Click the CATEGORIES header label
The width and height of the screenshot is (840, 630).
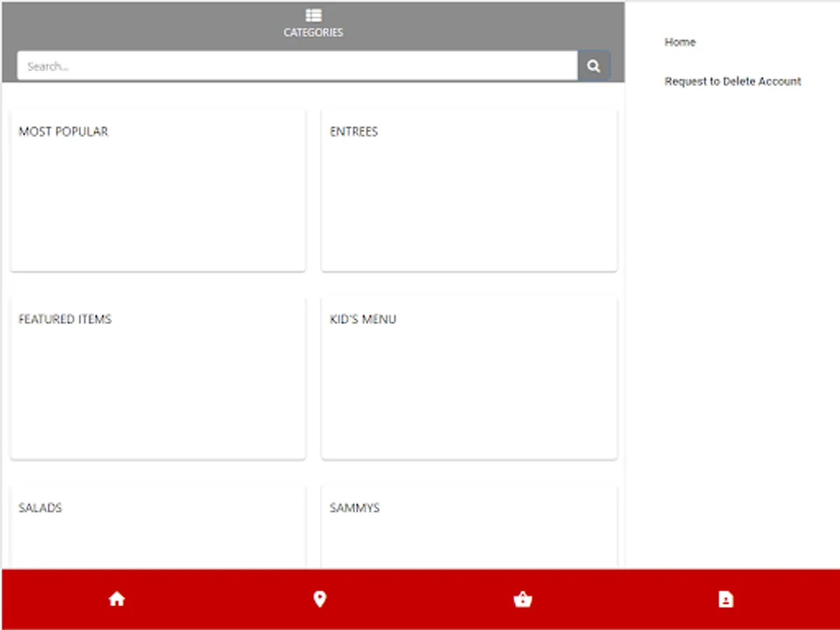click(313, 32)
